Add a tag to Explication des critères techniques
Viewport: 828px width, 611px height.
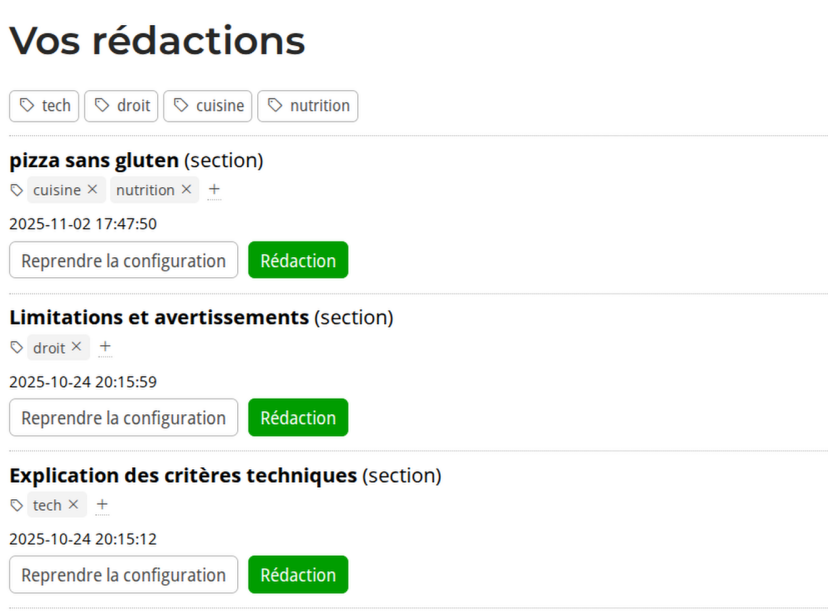coord(102,505)
